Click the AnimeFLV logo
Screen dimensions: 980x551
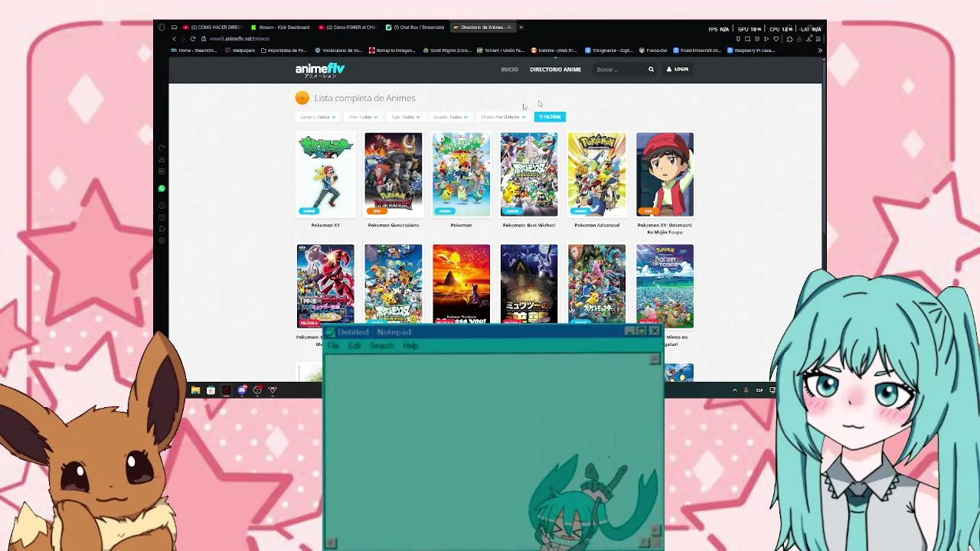click(320, 70)
